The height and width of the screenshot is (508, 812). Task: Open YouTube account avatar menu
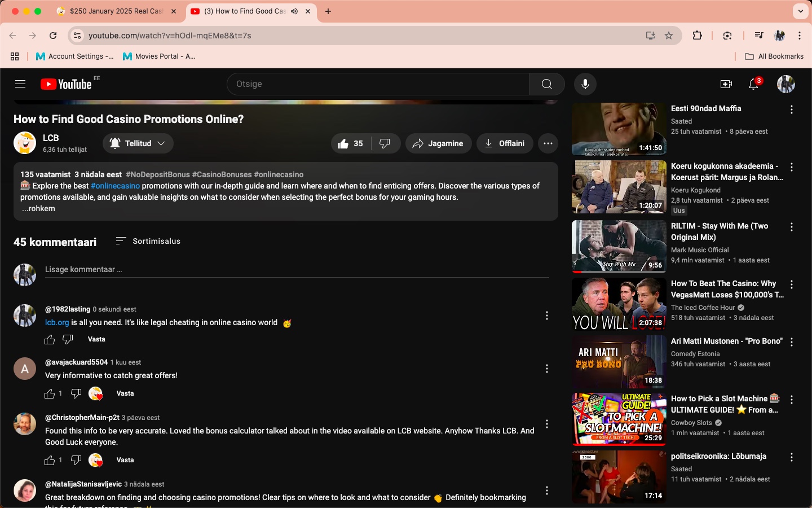[786, 84]
